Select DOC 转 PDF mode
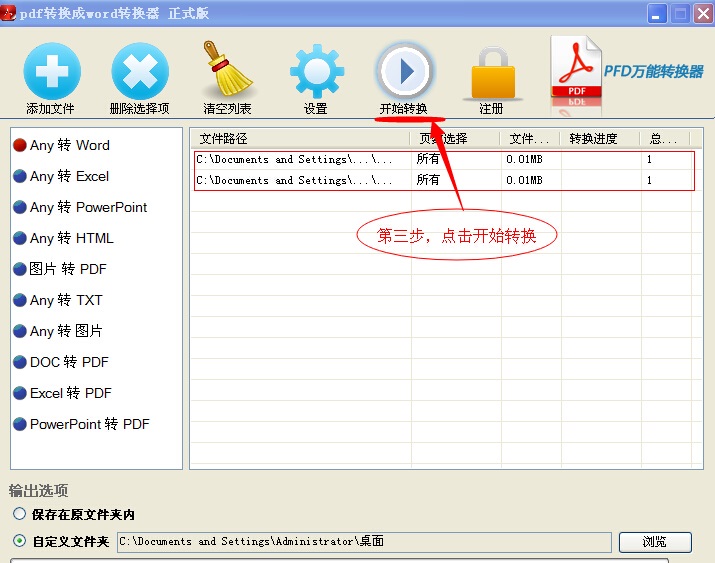The image size is (715, 563). coord(61,362)
